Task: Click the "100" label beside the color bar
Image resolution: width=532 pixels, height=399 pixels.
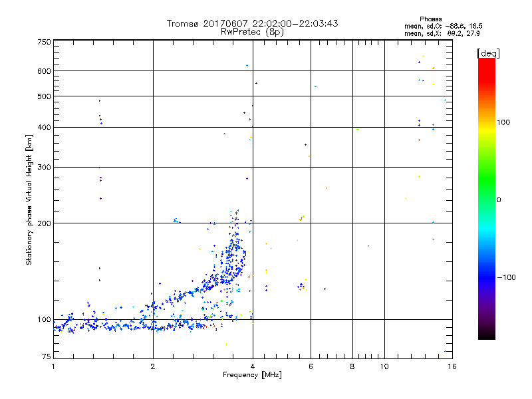Action: point(503,122)
